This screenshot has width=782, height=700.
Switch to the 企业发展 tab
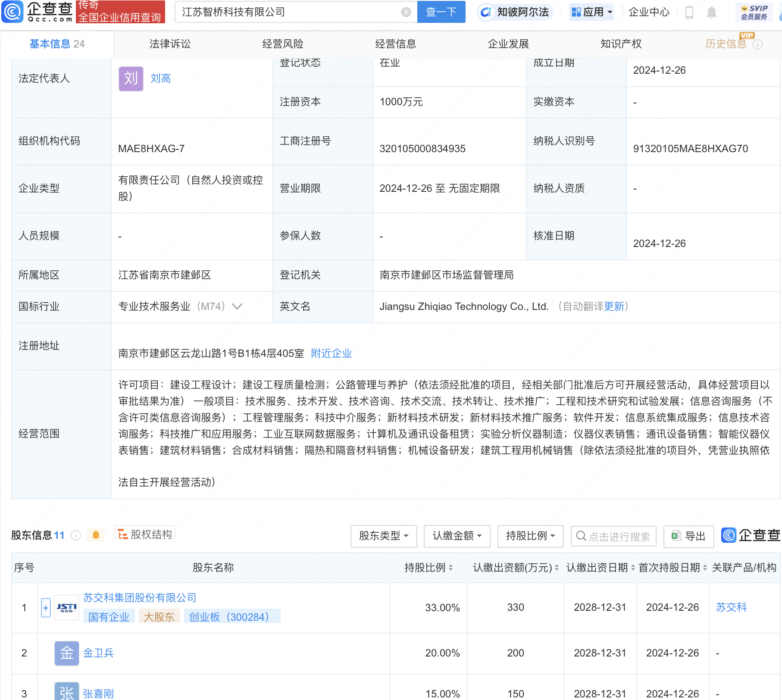point(508,44)
